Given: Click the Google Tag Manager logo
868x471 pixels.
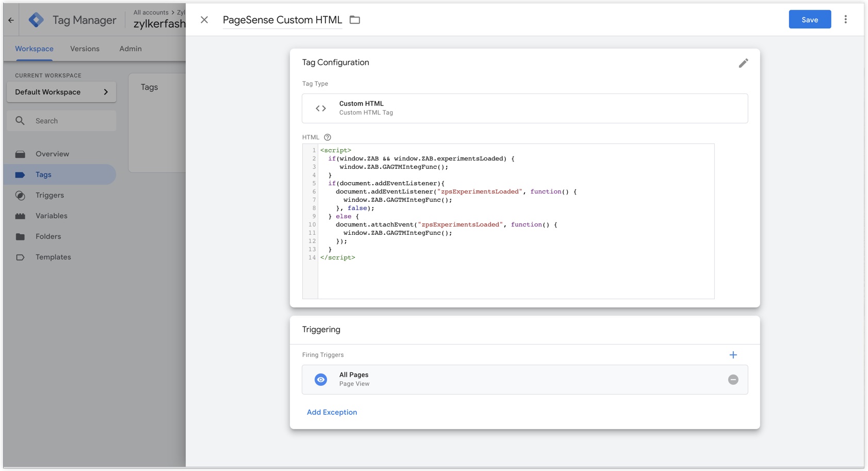Looking at the screenshot, I should [x=36, y=20].
